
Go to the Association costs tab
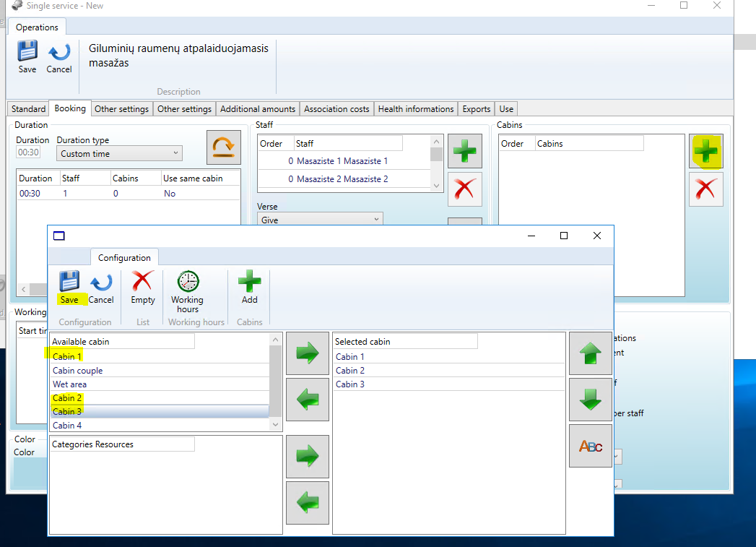[x=336, y=109]
